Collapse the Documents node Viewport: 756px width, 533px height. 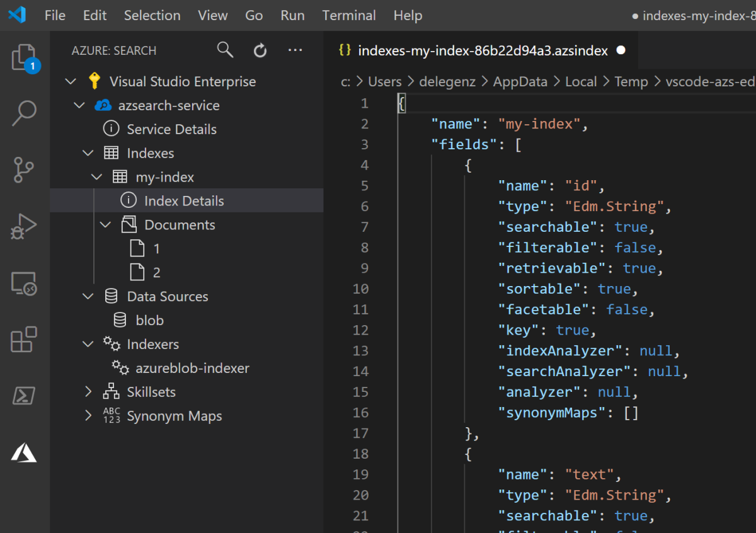pyautogui.click(x=106, y=225)
